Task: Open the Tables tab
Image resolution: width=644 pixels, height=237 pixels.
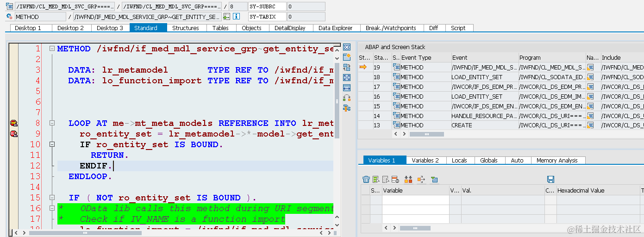Action: point(220,28)
